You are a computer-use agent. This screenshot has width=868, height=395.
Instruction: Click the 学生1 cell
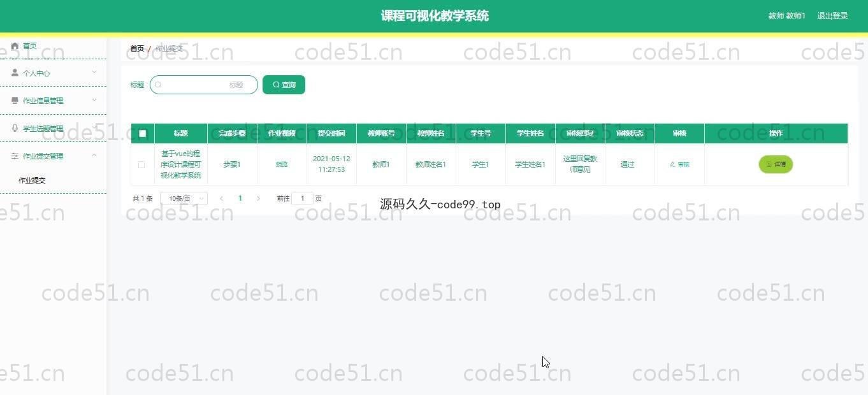click(481, 164)
